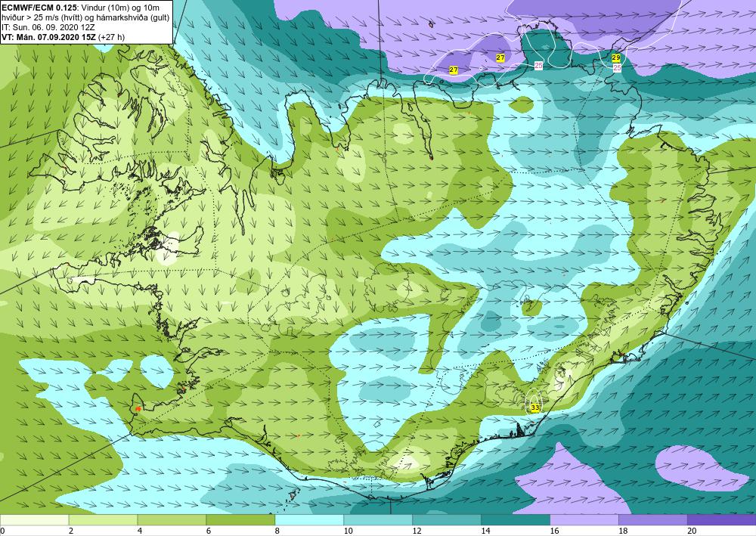Click the yellow '29' max gust label
This screenshot has width=756, height=536.
615,58
